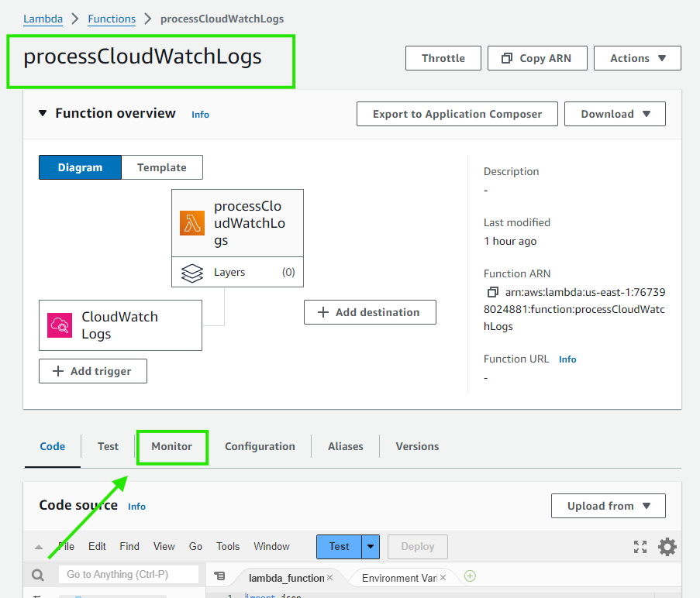Switch to the Monitor tab
Image resolution: width=700 pixels, height=598 pixels.
171,446
